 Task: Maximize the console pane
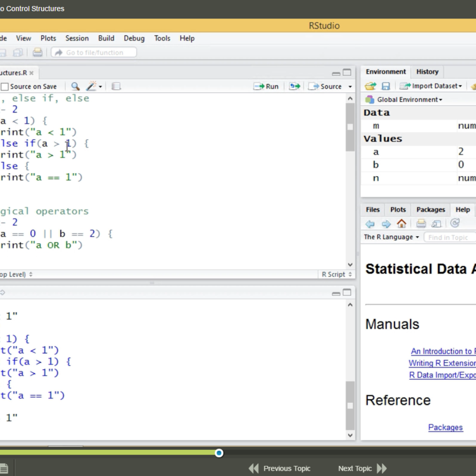[x=347, y=292]
